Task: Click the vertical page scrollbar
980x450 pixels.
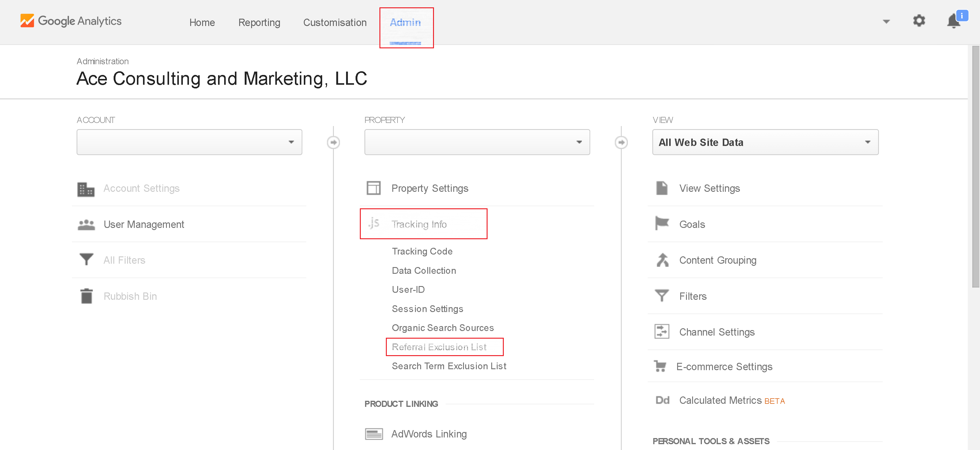Action: pyautogui.click(x=975, y=167)
